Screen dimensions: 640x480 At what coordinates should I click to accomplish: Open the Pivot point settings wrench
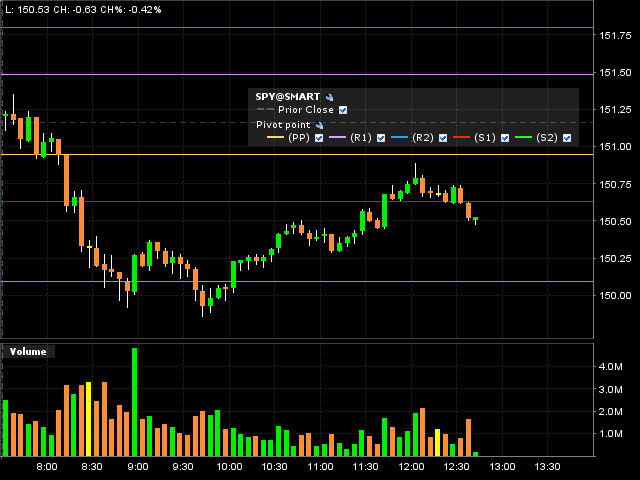[x=320, y=125]
